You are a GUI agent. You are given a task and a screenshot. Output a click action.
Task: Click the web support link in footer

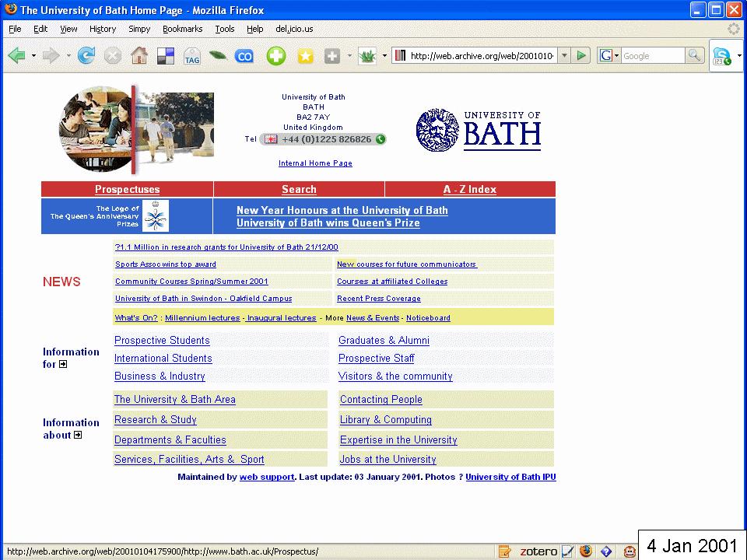coord(267,477)
